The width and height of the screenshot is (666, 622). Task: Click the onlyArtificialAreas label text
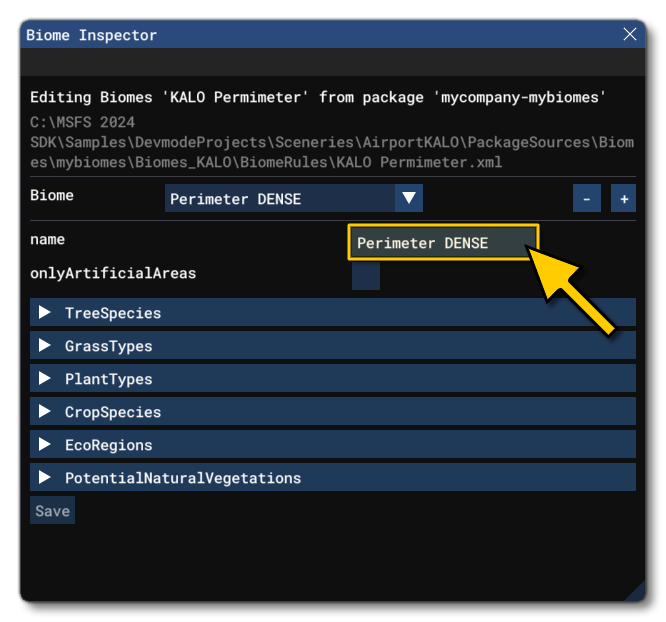113,273
